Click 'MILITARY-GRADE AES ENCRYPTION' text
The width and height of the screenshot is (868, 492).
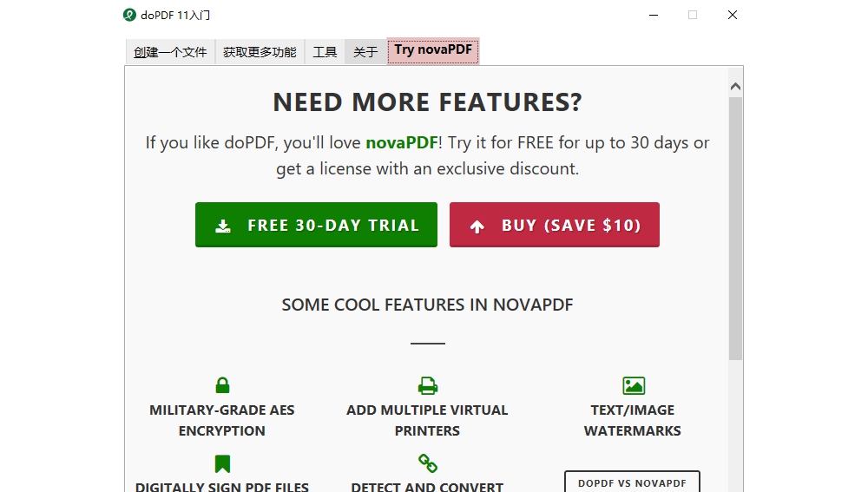pyautogui.click(x=222, y=420)
